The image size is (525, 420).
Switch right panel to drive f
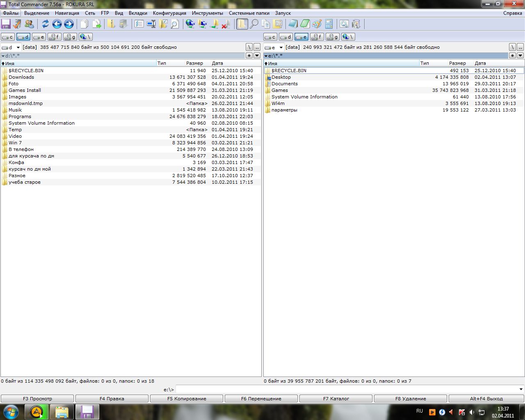pyautogui.click(x=317, y=37)
